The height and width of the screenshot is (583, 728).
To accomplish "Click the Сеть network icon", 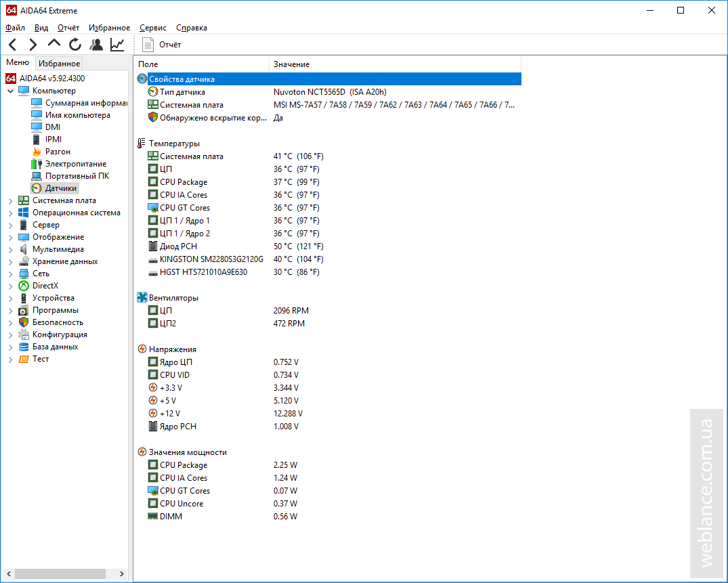I will click(24, 274).
